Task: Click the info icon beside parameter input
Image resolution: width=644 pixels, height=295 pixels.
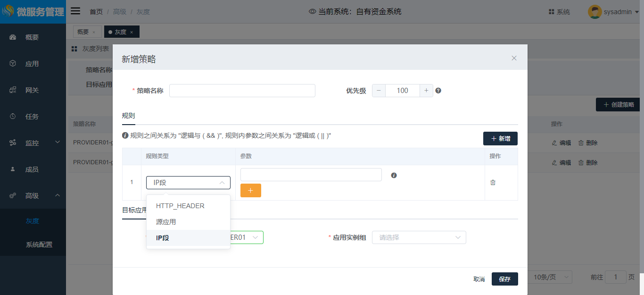Action: [394, 175]
